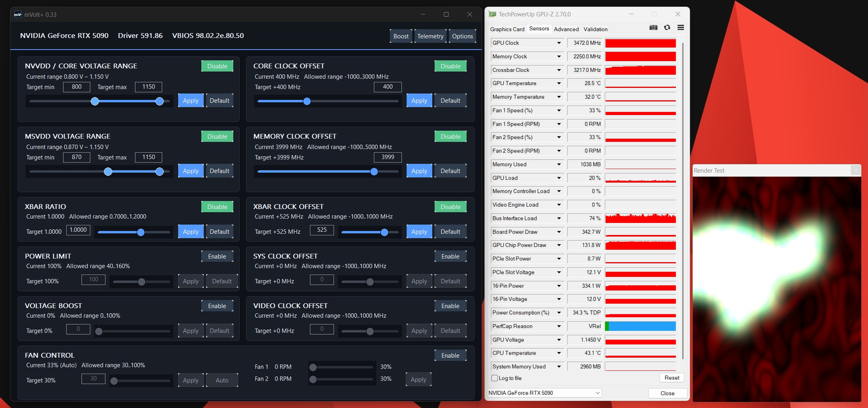Select the Sensors tab in GPU-Z
This screenshot has height=408, width=868.
(539, 28)
